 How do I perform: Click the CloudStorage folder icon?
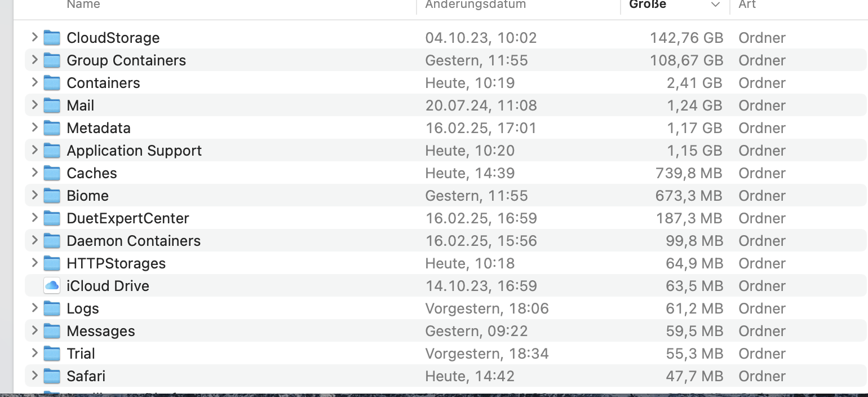[52, 38]
